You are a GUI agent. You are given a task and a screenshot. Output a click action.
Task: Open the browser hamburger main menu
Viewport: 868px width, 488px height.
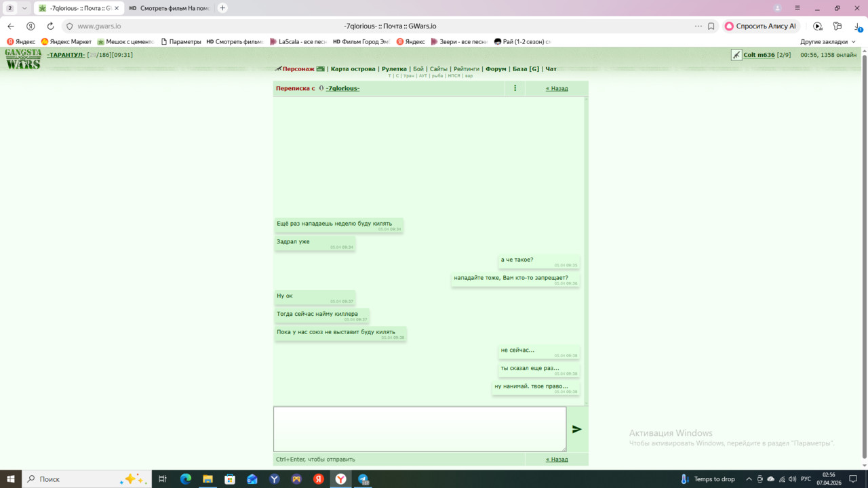tap(797, 8)
